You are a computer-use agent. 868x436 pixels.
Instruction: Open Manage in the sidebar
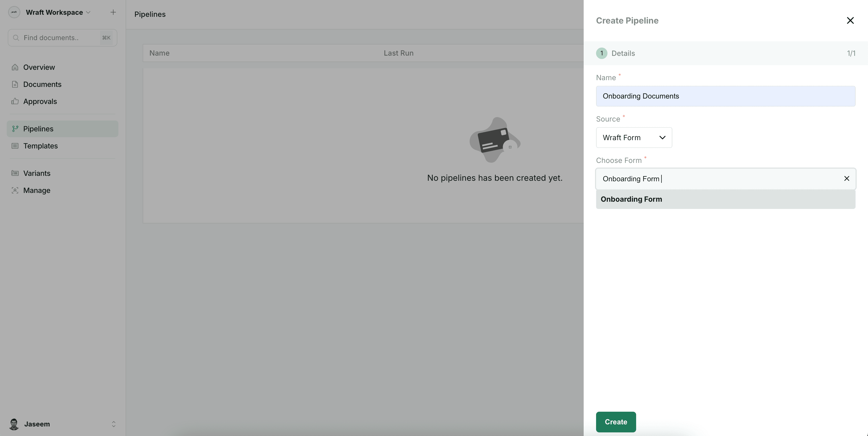tap(62, 191)
